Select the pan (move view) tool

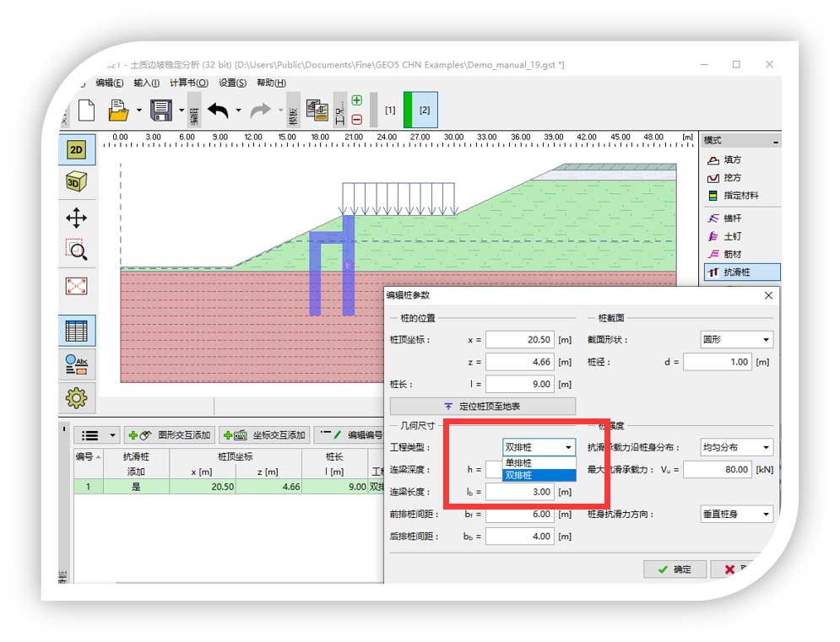coord(76,218)
